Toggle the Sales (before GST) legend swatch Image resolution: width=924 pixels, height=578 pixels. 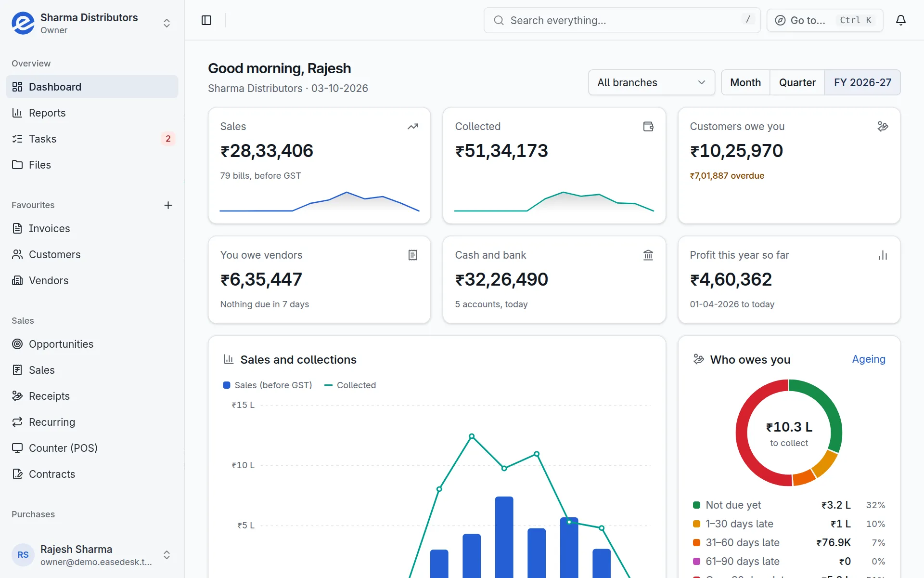(227, 385)
